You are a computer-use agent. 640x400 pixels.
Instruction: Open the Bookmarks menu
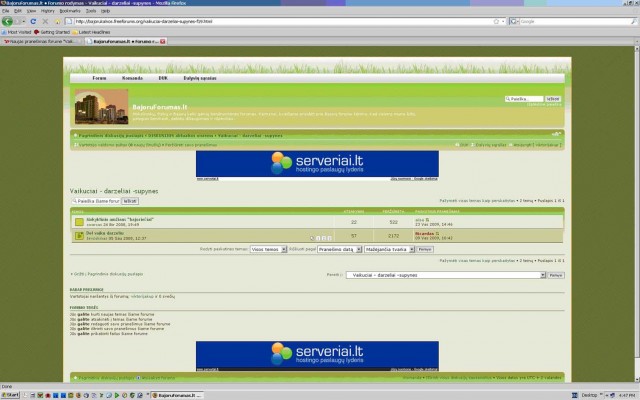click(70, 11)
